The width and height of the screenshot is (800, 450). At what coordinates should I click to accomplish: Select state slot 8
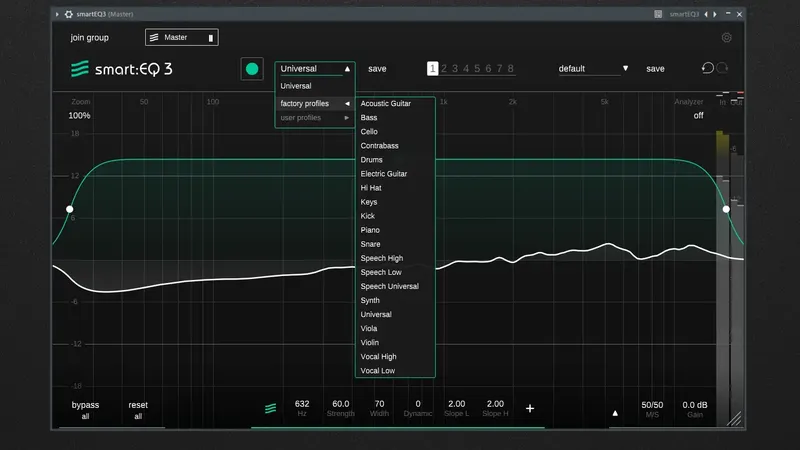(x=510, y=68)
